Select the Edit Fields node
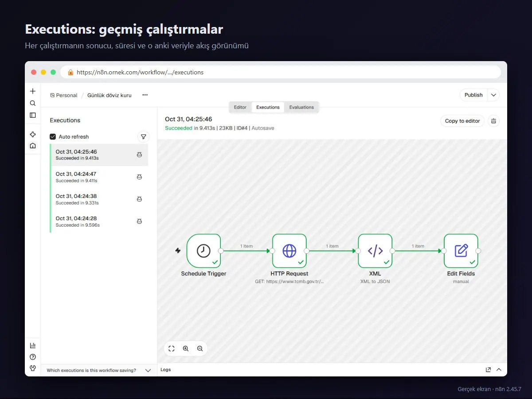Image resolution: width=532 pixels, height=399 pixels. (461, 251)
